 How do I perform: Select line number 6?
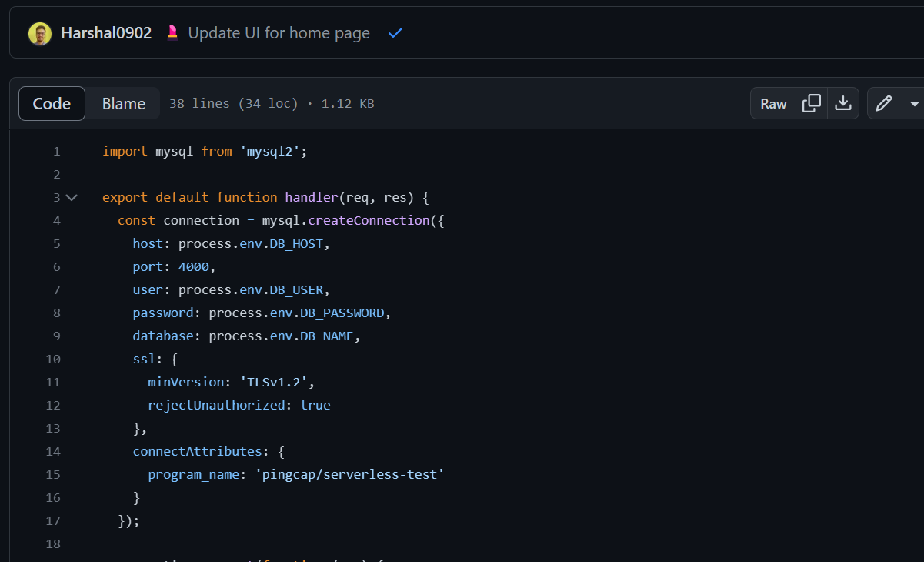(x=56, y=266)
